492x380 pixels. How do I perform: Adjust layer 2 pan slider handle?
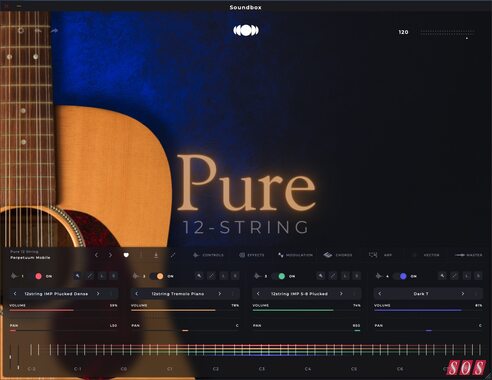pyautogui.click(x=185, y=331)
